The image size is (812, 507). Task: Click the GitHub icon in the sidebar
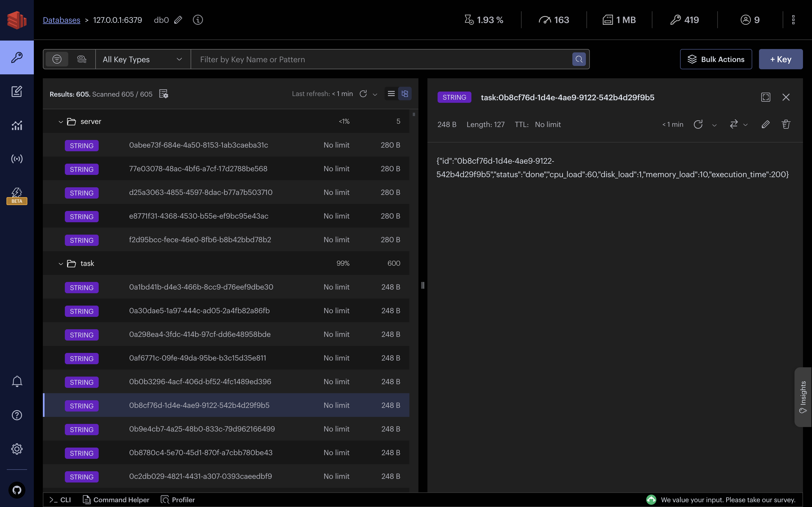tap(17, 490)
